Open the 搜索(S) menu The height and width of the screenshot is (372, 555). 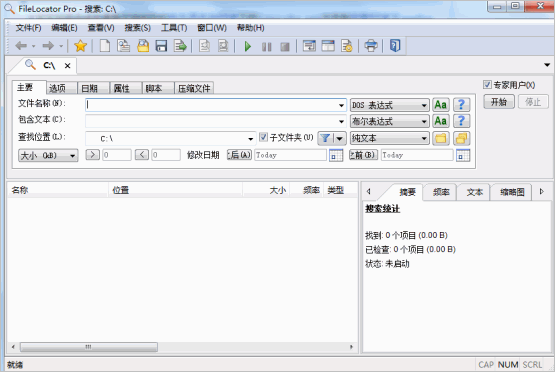click(138, 28)
